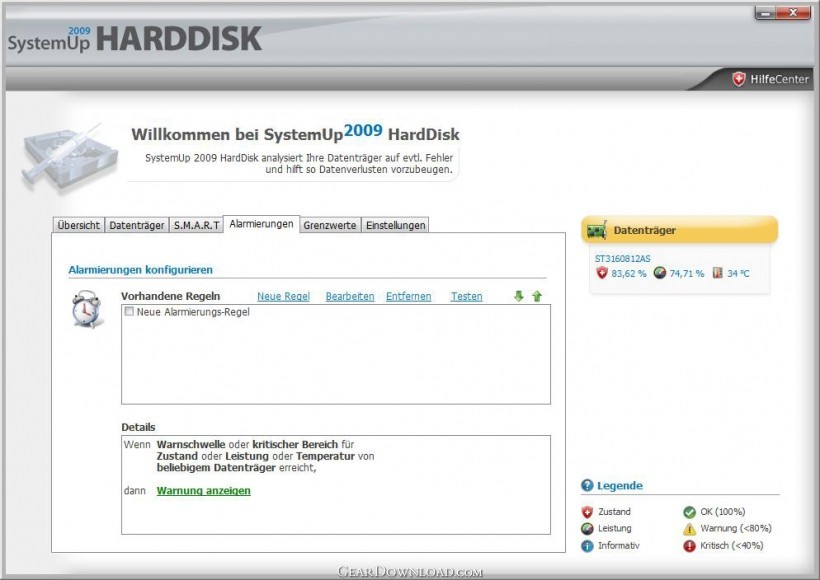
Task: Click the bold beliebigem Datenträger text
Action: point(216,468)
